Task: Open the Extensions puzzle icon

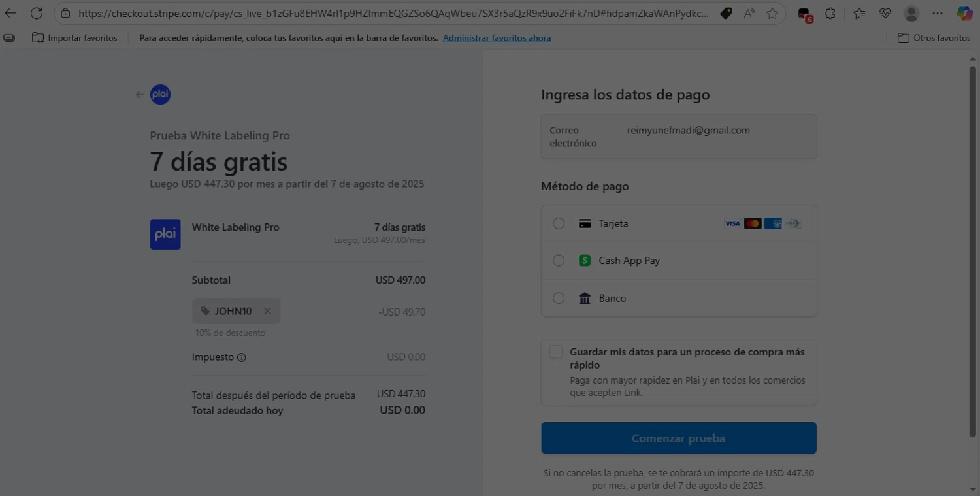Action: tap(830, 13)
